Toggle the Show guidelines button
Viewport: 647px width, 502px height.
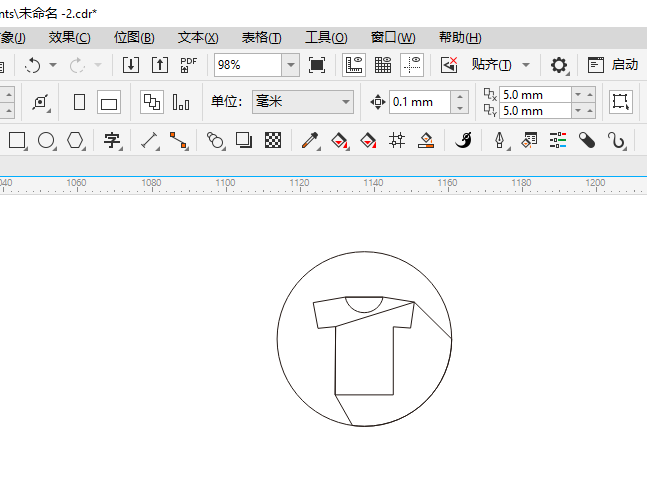[x=412, y=65]
